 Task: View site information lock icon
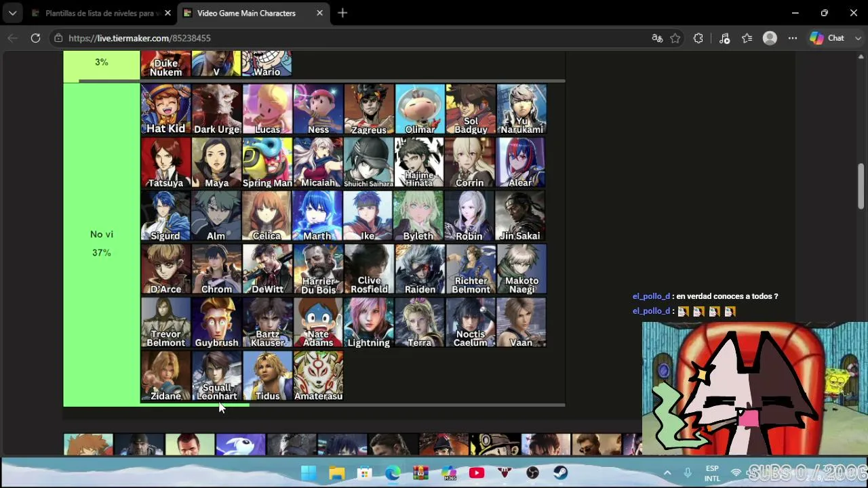[x=58, y=38]
